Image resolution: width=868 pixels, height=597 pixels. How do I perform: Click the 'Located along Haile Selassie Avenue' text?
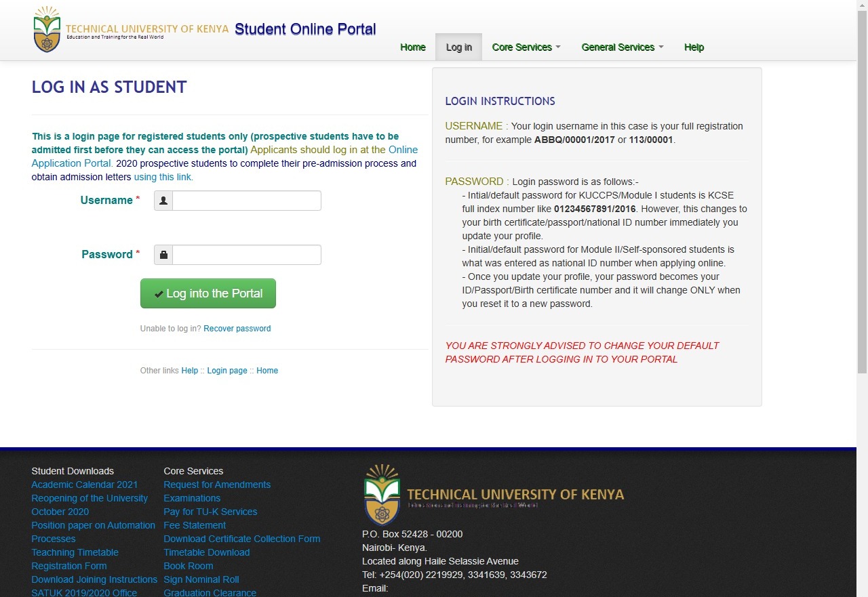(440, 561)
